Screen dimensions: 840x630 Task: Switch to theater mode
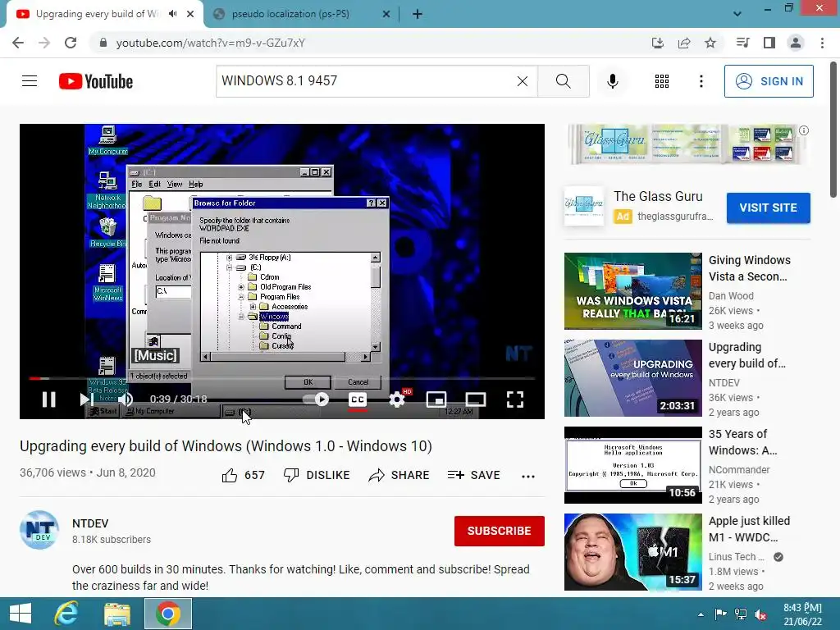click(476, 399)
